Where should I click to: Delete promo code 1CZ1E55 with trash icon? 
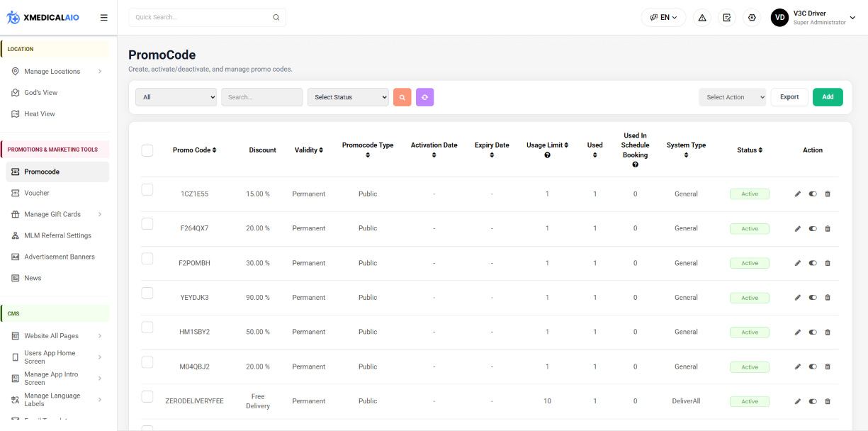click(x=828, y=194)
